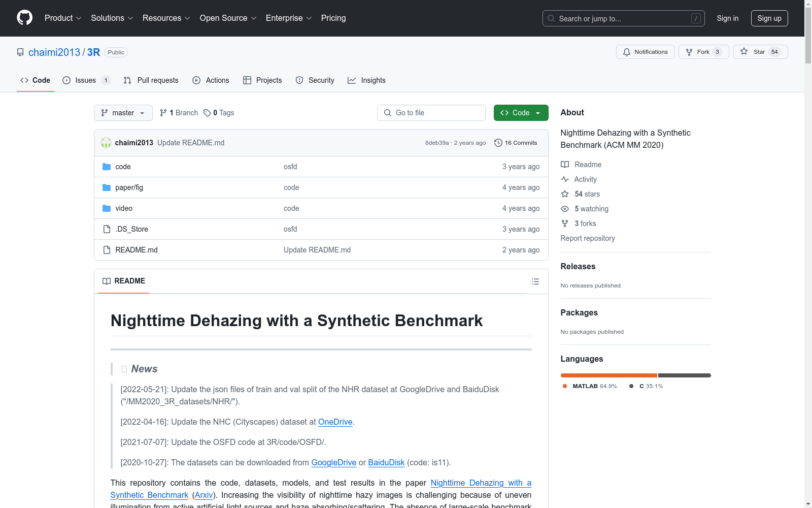This screenshot has width=812, height=508.
Task: Click the .DS_Store file icon
Action: (x=107, y=229)
